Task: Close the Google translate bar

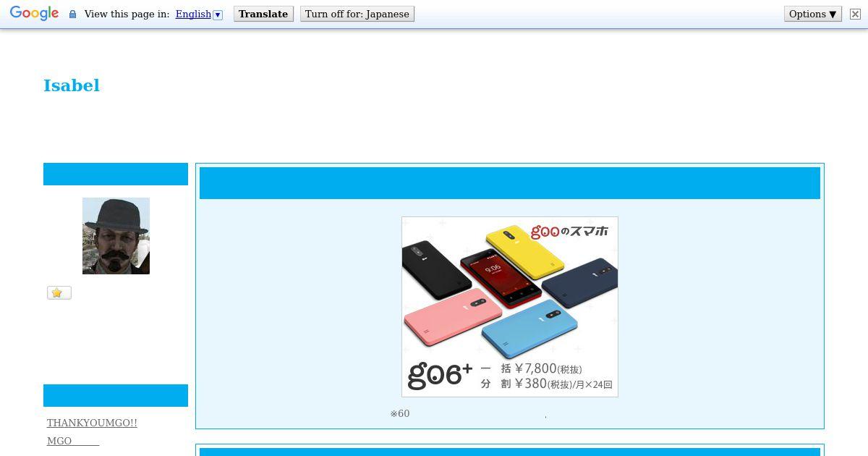Action: 854,14
